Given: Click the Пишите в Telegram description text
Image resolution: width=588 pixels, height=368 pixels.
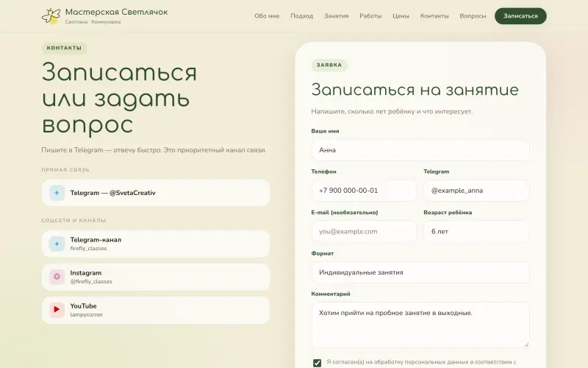Looking at the screenshot, I should (154, 150).
